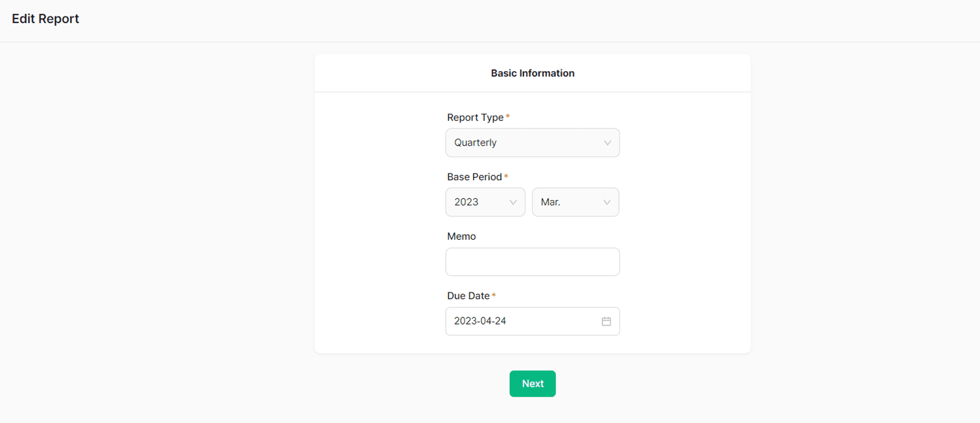Focus the empty Memo text field
Image resolution: width=980 pixels, height=423 pixels.
pyautogui.click(x=532, y=262)
